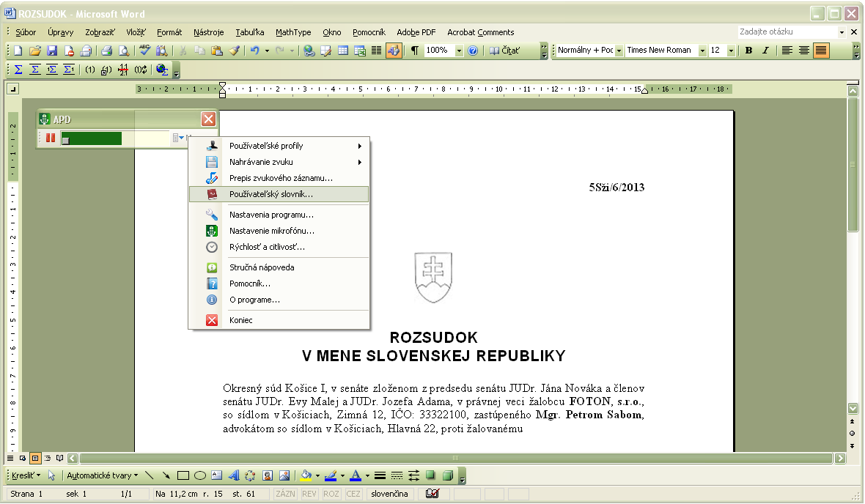The image size is (865, 504).
Task: Open Používateľský slovník from the menu
Action: [x=270, y=194]
